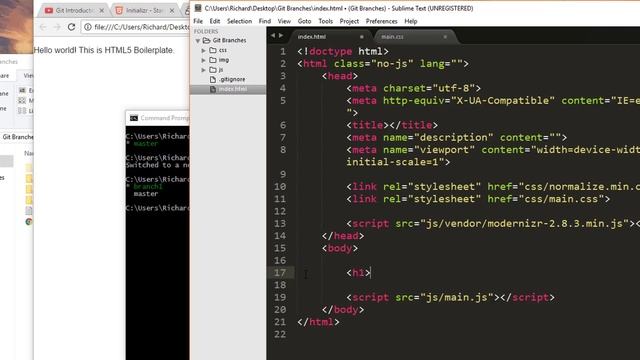The width and height of the screenshot is (640, 360).
Task: Switch to the Git Introduction Chrome tab
Action: tap(74, 10)
